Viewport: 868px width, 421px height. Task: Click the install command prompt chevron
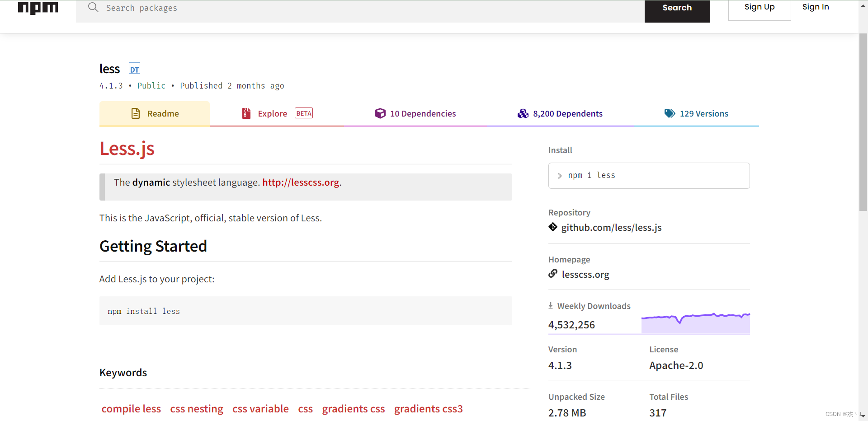point(560,176)
